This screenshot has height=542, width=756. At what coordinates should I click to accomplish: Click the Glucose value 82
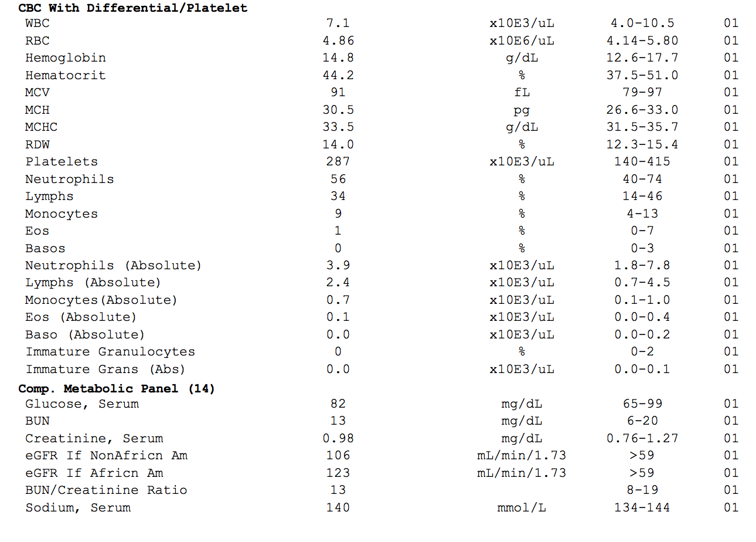click(x=338, y=404)
